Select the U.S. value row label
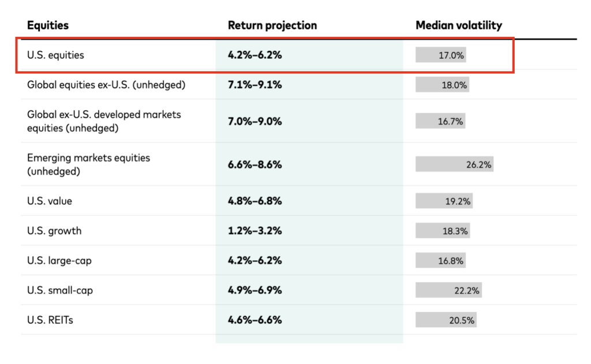Screen dimensions: 591x364 50,201
